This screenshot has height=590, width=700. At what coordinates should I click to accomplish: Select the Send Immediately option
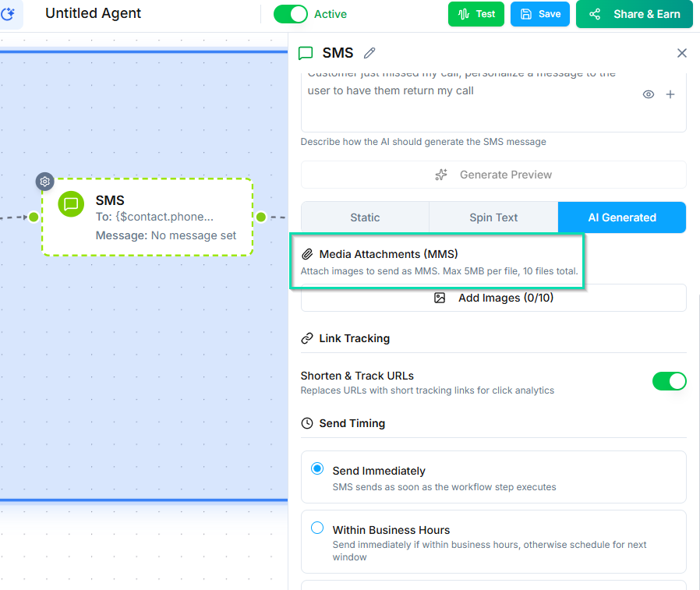317,469
